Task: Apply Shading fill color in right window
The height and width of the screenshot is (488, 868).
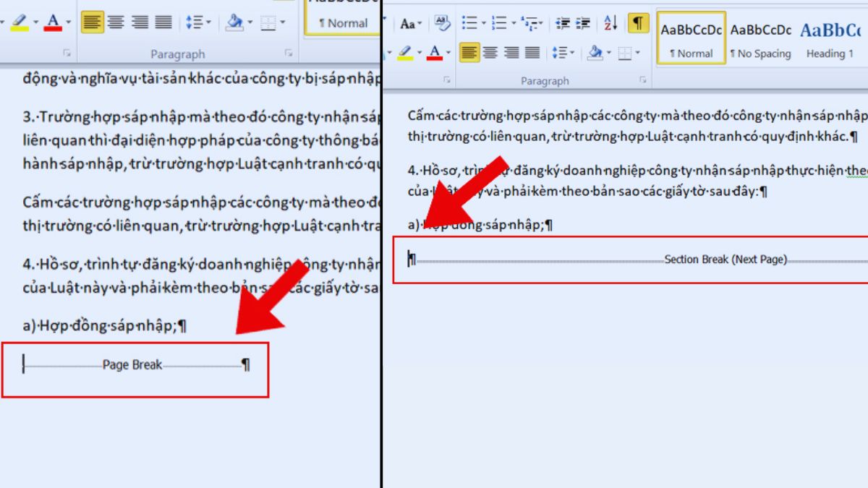Action: point(595,52)
